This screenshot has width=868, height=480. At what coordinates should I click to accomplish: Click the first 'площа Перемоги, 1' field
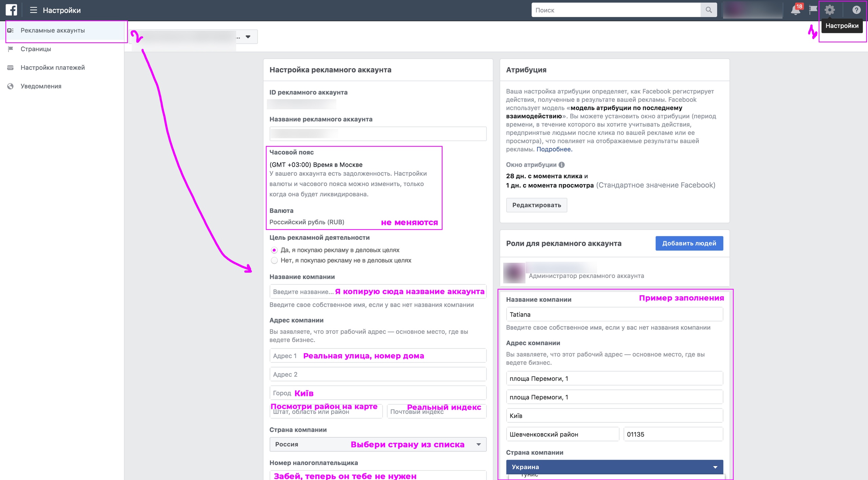pyautogui.click(x=614, y=378)
